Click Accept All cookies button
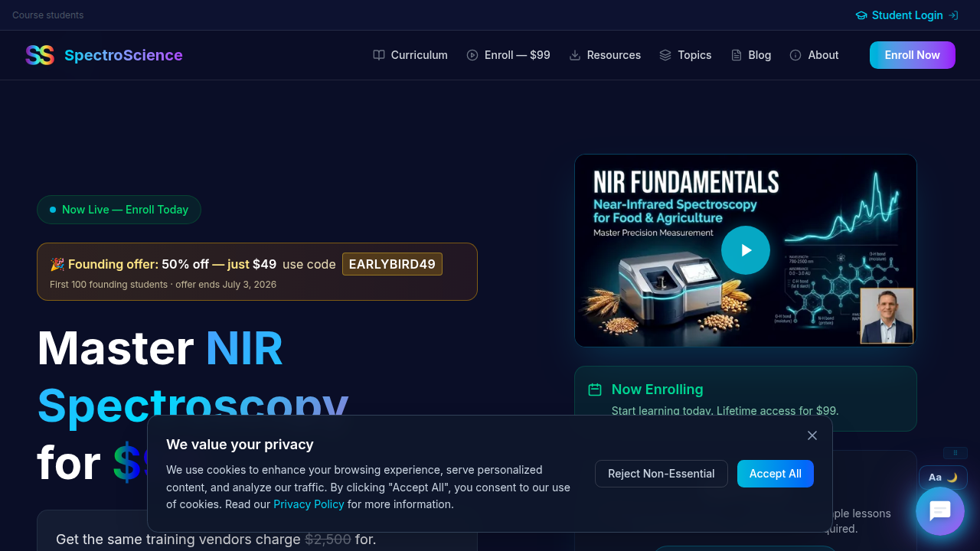The width and height of the screenshot is (980, 551). 776,474
